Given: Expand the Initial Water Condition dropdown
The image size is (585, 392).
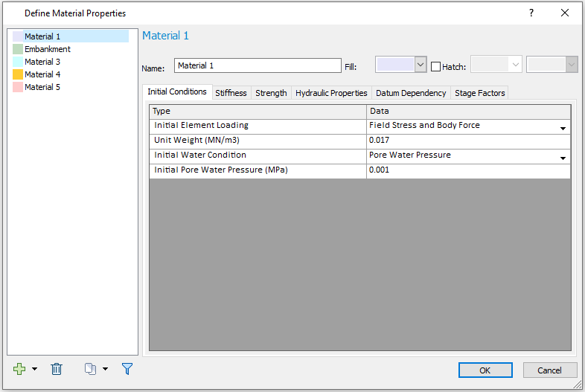Looking at the screenshot, I should [x=563, y=158].
